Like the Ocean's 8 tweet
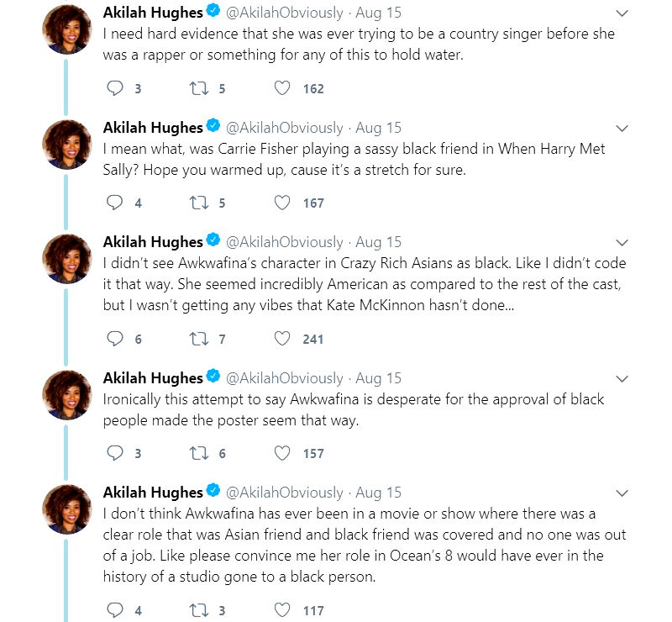Screen dimensions: 672x622 point(283,610)
